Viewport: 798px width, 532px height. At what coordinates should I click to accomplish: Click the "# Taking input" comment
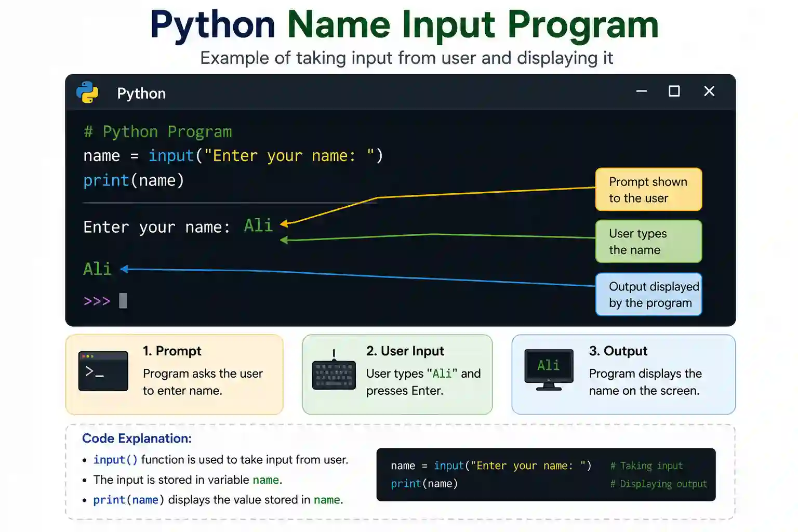[646, 466]
